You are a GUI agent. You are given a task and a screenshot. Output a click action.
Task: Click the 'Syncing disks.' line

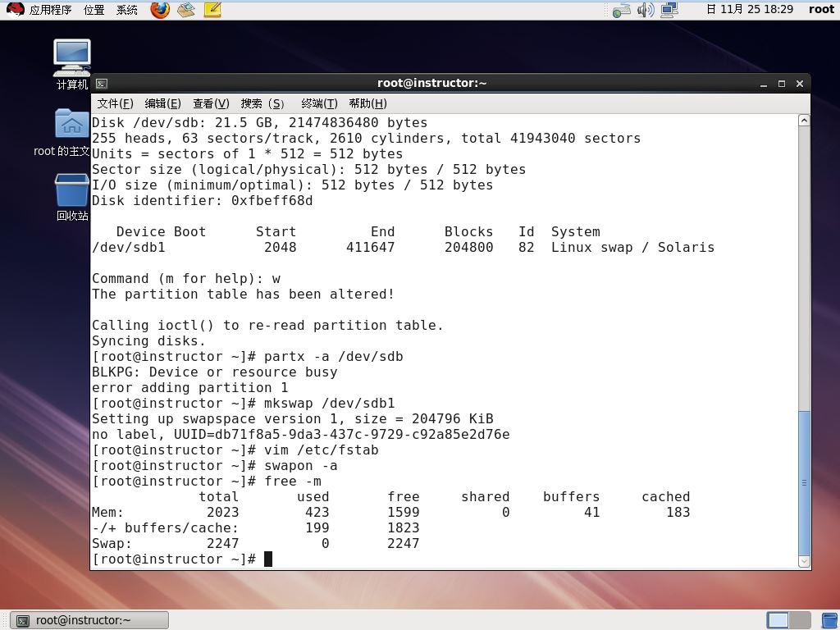pyautogui.click(x=149, y=340)
